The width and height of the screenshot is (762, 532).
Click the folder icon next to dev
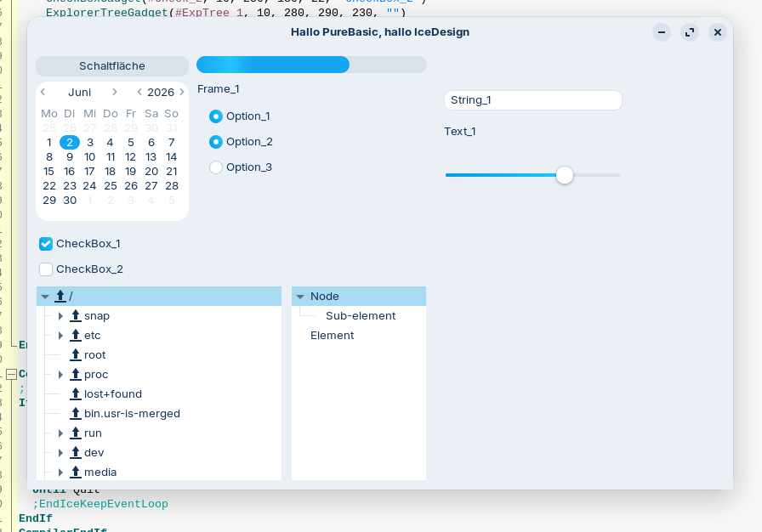(76, 453)
